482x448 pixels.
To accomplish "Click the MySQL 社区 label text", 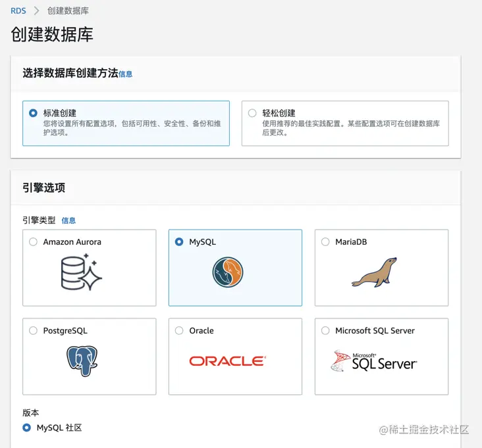I will [x=59, y=428].
